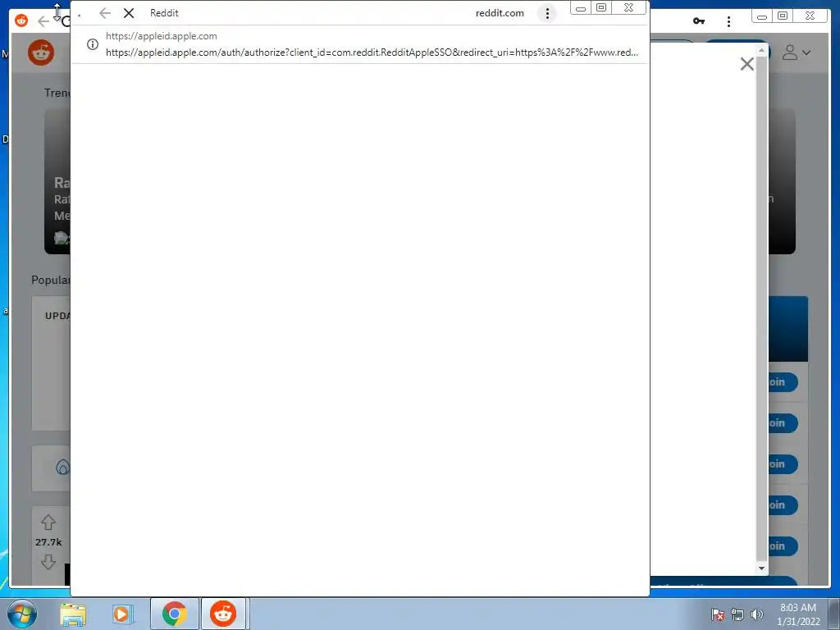840x630 pixels.
Task: Minimize the Apple ID popup window
Action: (x=581, y=8)
